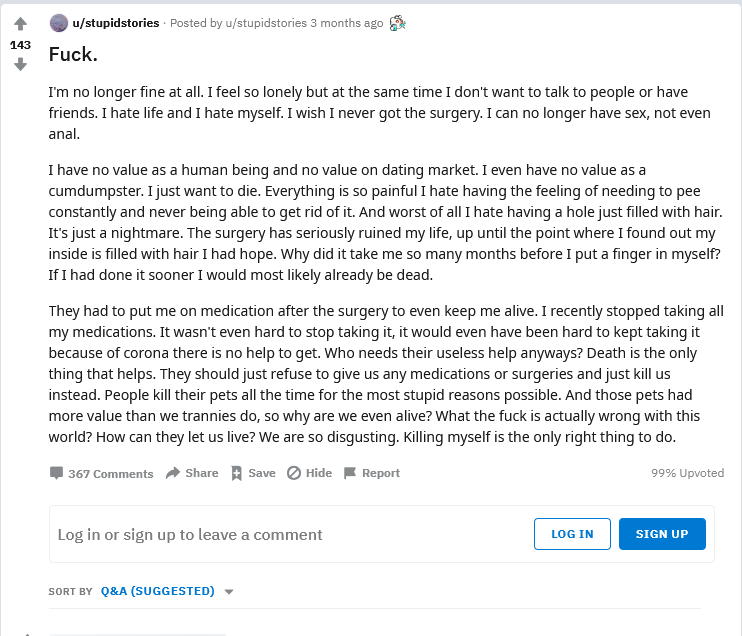The width and height of the screenshot is (742, 636).
Task: Click the LOG IN button
Action: coord(572,534)
